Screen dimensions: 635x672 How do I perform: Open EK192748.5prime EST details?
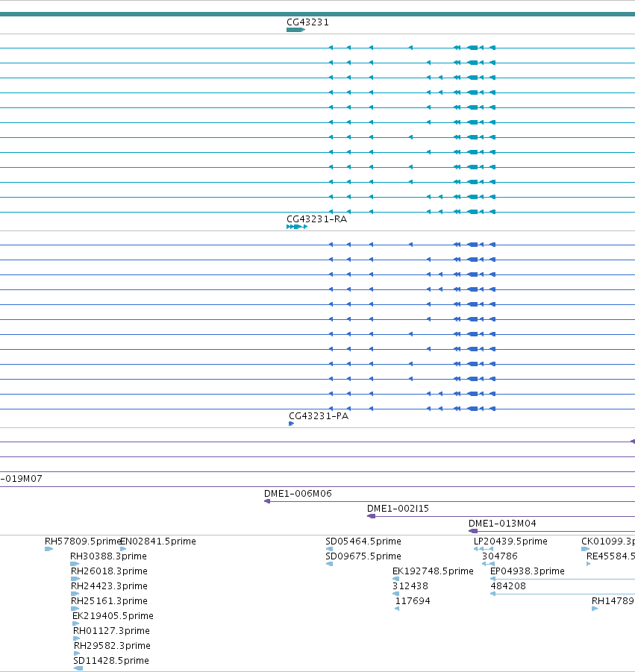pos(433,571)
